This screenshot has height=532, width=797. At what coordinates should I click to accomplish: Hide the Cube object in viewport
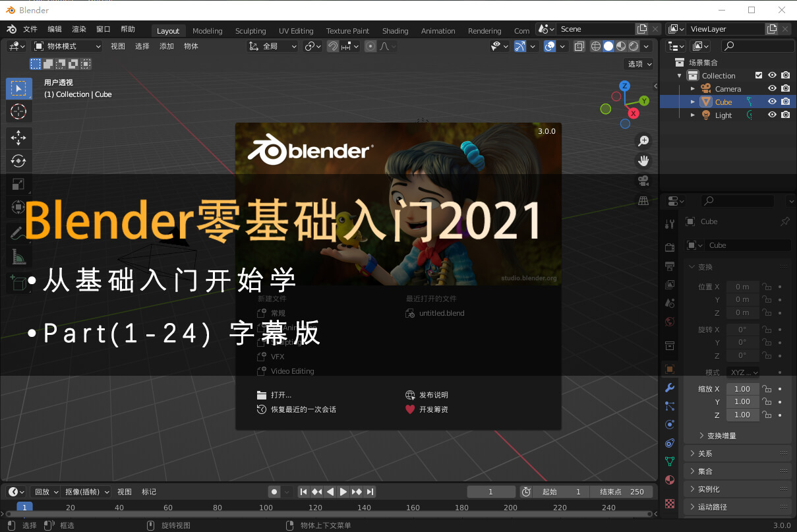point(772,102)
